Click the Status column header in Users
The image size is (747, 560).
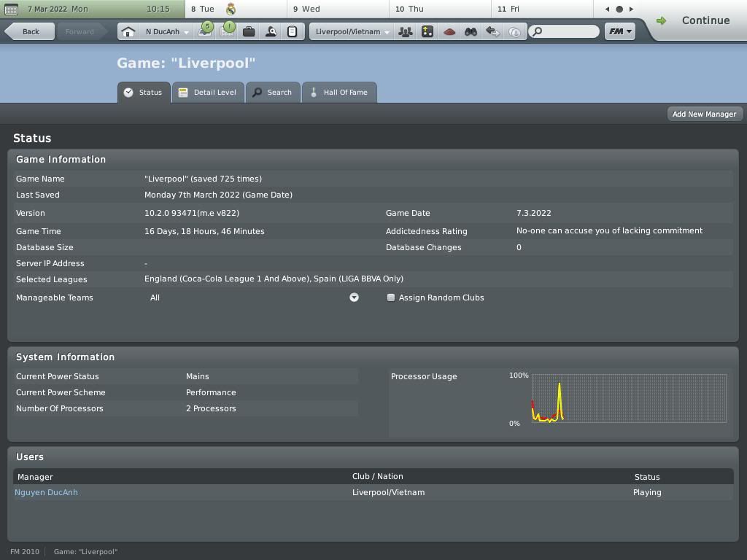647,477
